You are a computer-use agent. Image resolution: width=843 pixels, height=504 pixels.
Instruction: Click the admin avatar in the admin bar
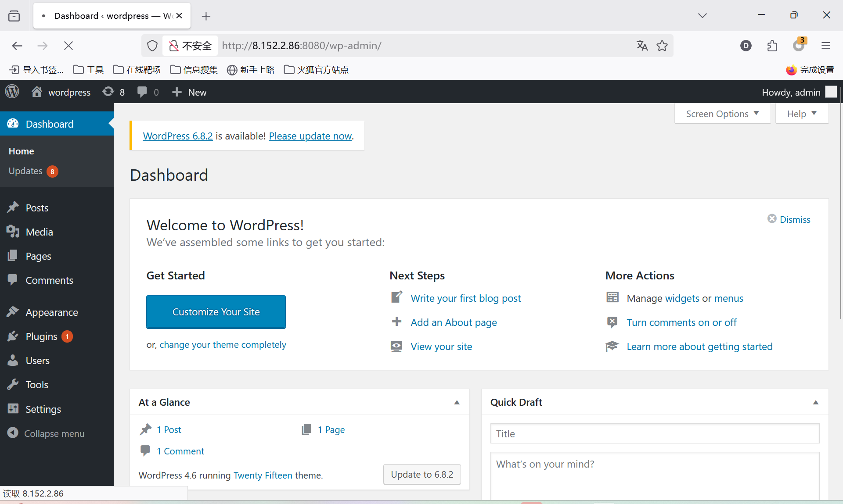[x=831, y=92]
